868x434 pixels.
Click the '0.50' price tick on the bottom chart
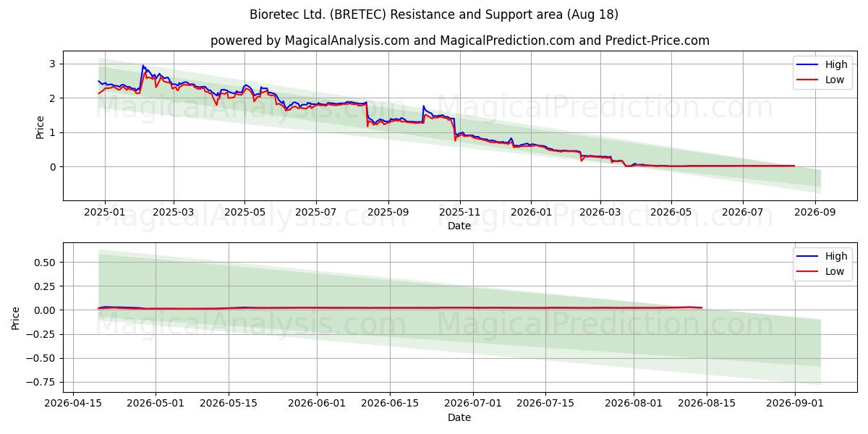[x=46, y=262]
